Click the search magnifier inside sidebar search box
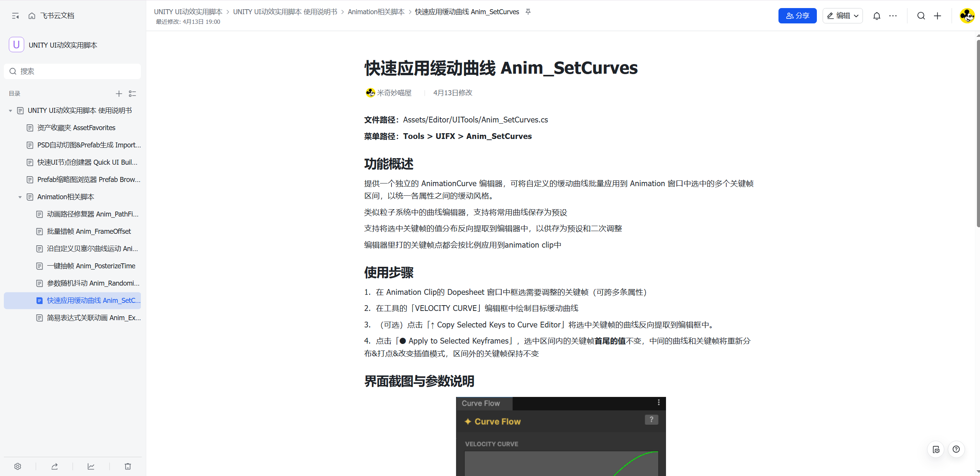Screen dimensions: 980x476 (x=13, y=71)
